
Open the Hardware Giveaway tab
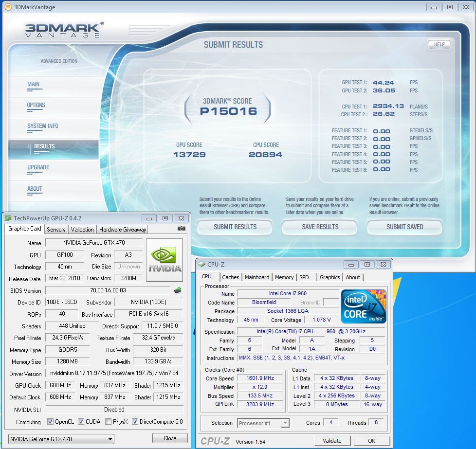click(123, 229)
